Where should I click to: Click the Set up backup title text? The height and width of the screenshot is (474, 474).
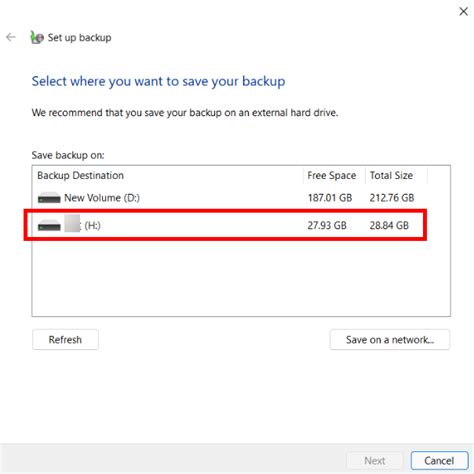79,37
